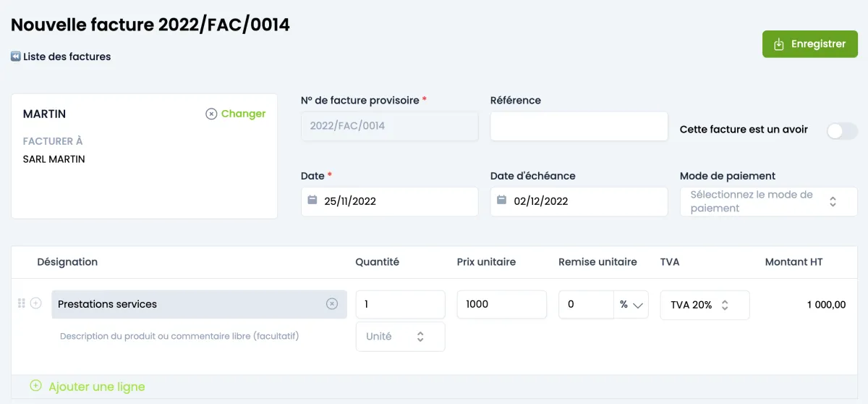Viewport: 868px width, 404px height.
Task: Click the provisional invoice number field
Action: (390, 126)
